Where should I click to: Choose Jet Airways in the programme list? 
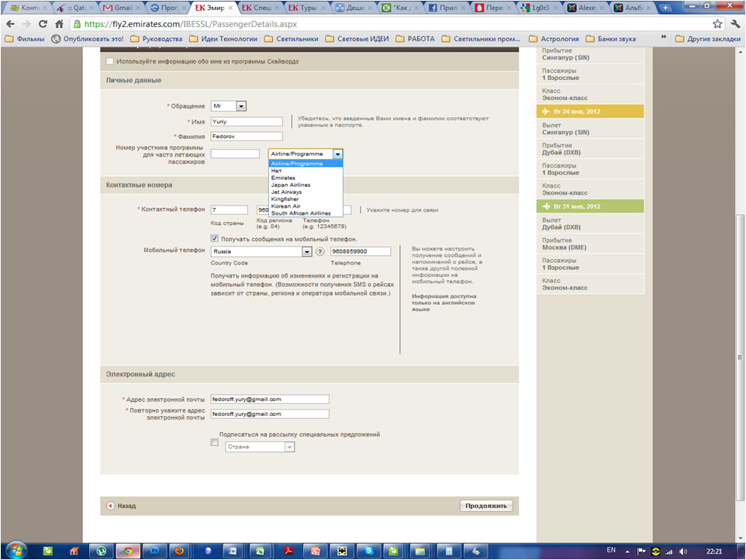pyautogui.click(x=306, y=192)
